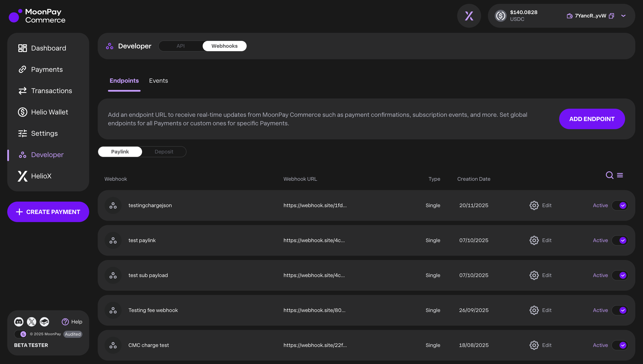
Task: Copy wallet address 7YancR..yvW
Action: point(611,16)
